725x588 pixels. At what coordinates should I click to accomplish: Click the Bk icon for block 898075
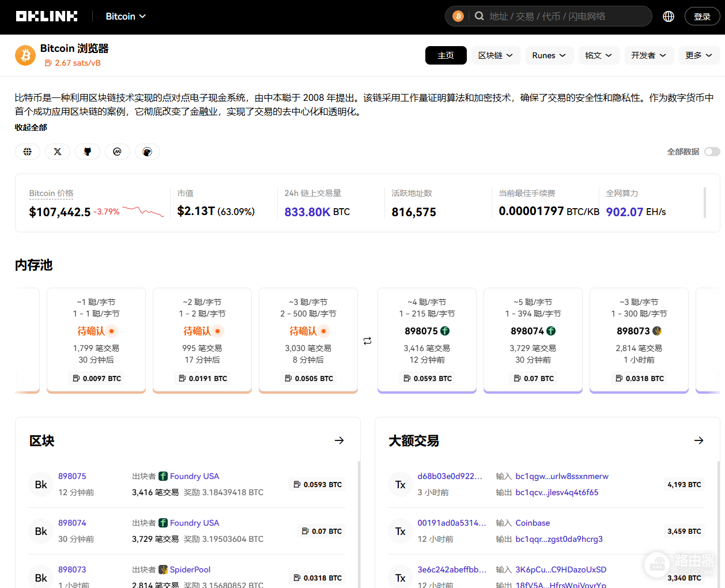pos(41,484)
